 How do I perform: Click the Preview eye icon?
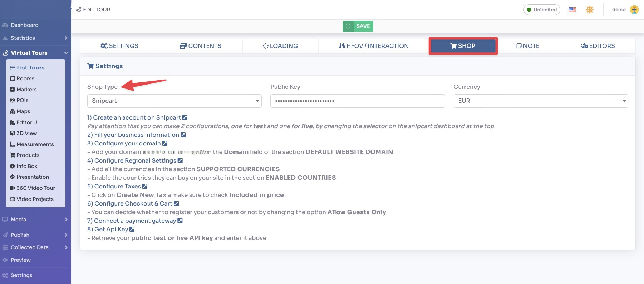(5, 260)
